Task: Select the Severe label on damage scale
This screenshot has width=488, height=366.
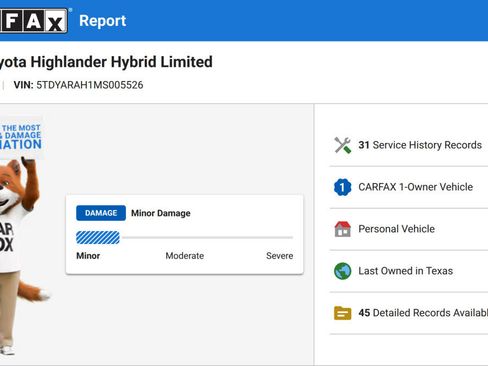Action: pyautogui.click(x=280, y=256)
